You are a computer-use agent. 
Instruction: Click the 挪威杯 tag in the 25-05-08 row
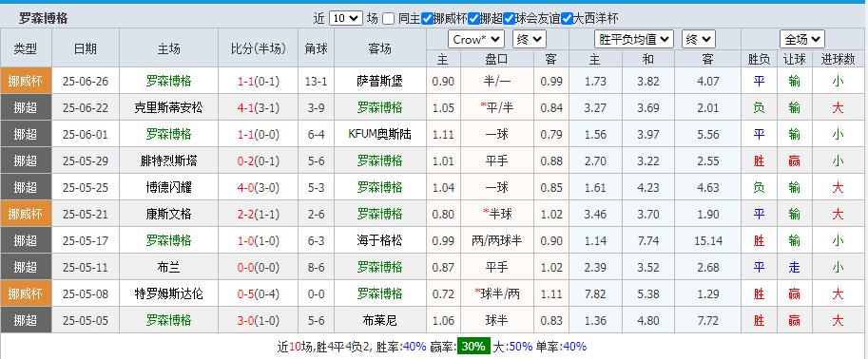[x=26, y=293]
